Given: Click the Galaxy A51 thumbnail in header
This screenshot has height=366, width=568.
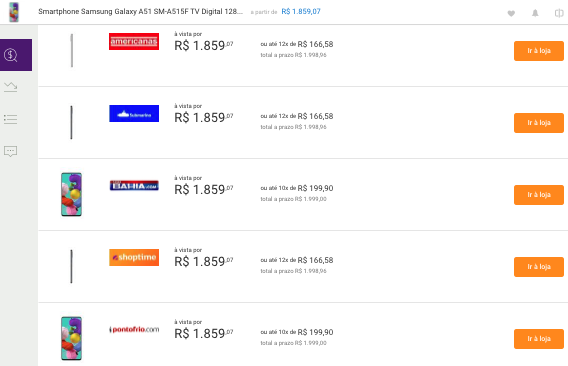Looking at the screenshot, I should point(14,12).
